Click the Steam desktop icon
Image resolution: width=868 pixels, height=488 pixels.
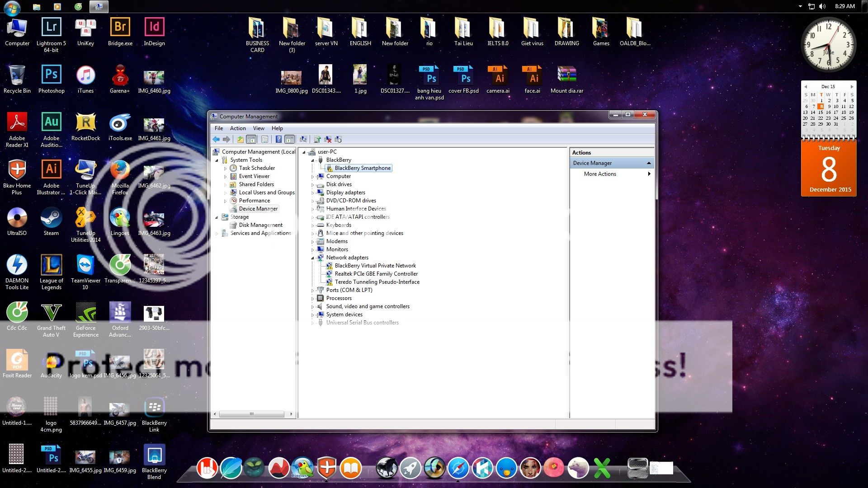pos(51,221)
